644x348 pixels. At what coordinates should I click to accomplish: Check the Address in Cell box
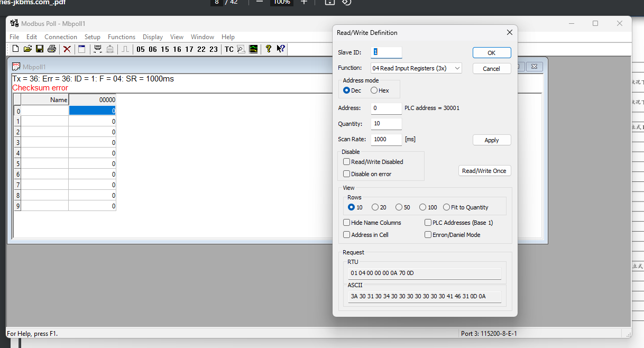pos(366,235)
